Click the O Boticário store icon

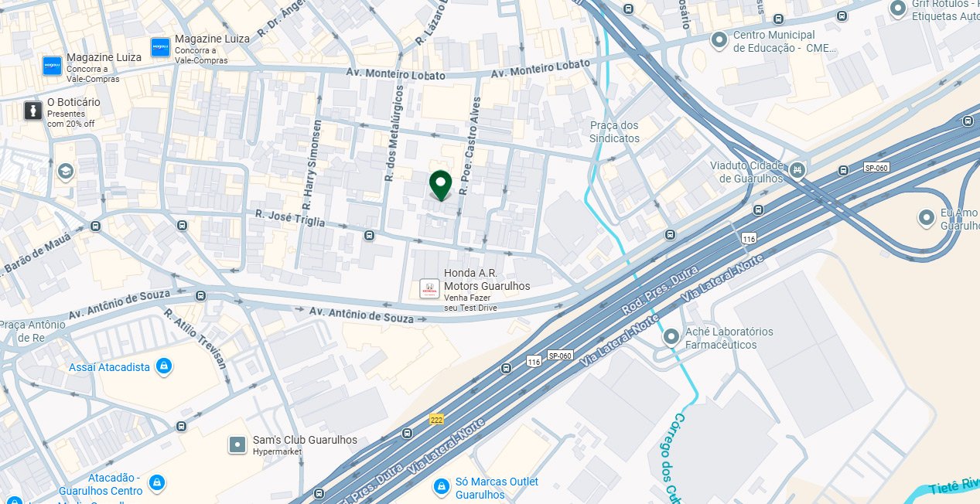[x=32, y=111]
